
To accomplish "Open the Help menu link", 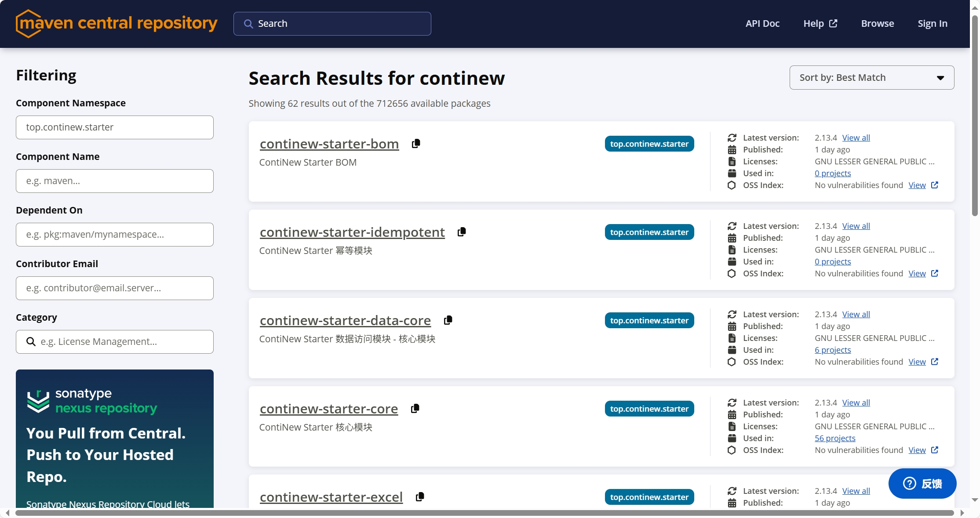I will click(x=820, y=23).
